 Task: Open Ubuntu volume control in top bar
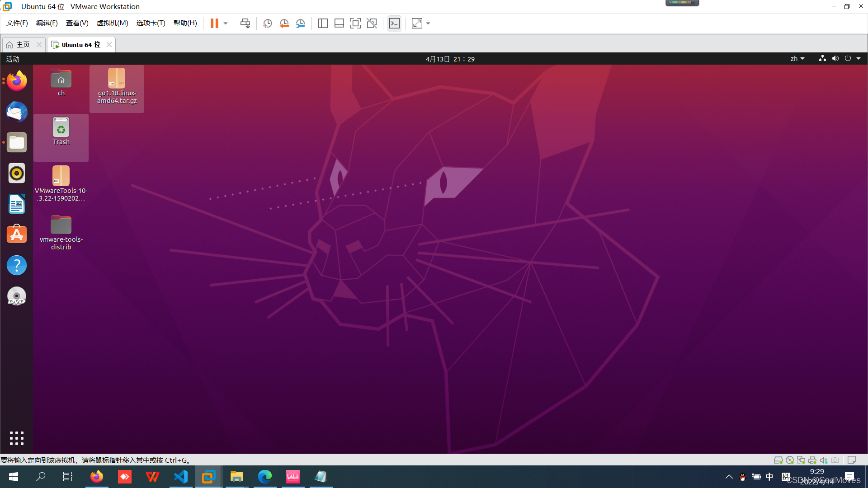point(835,59)
